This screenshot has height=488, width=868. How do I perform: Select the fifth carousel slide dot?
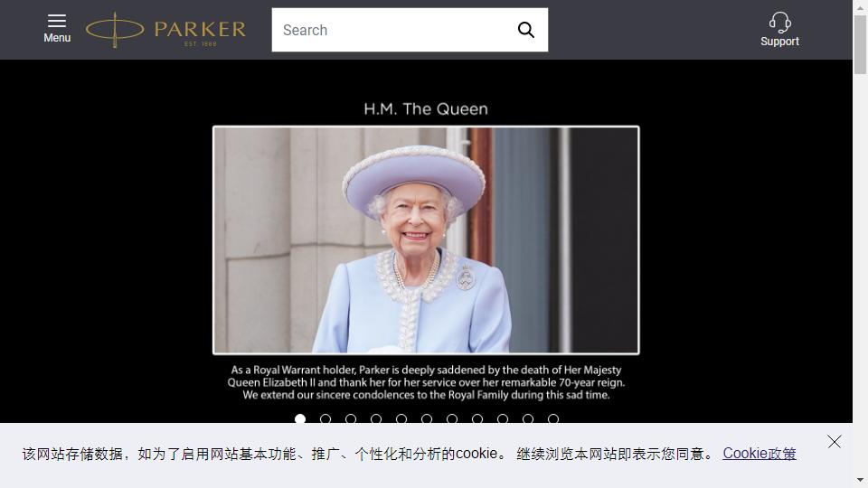point(401,418)
